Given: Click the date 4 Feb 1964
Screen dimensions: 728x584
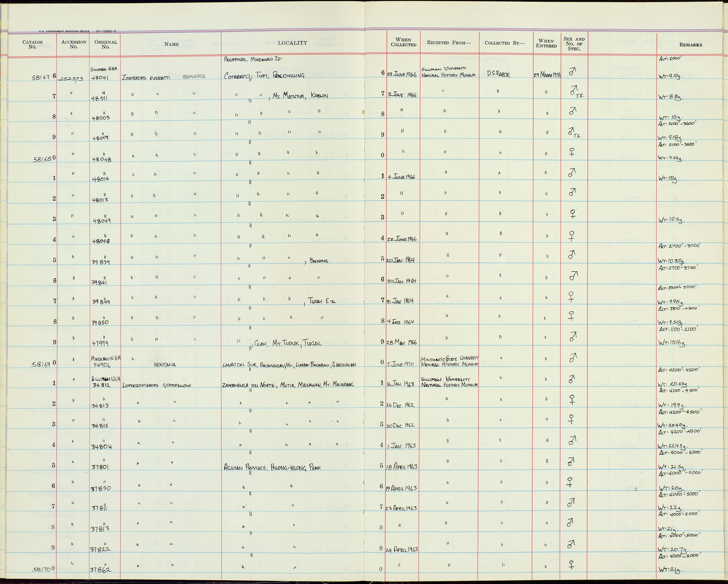Looking at the screenshot, I should [x=400, y=322].
